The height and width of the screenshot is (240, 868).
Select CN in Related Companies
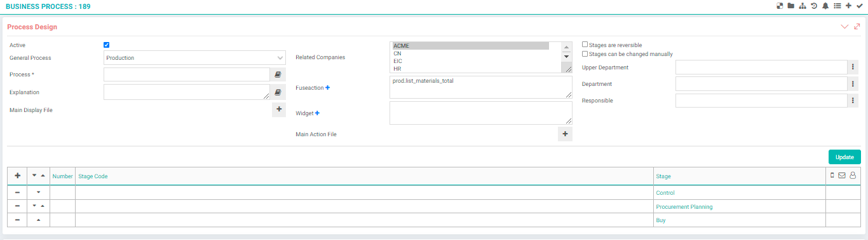(x=470, y=53)
